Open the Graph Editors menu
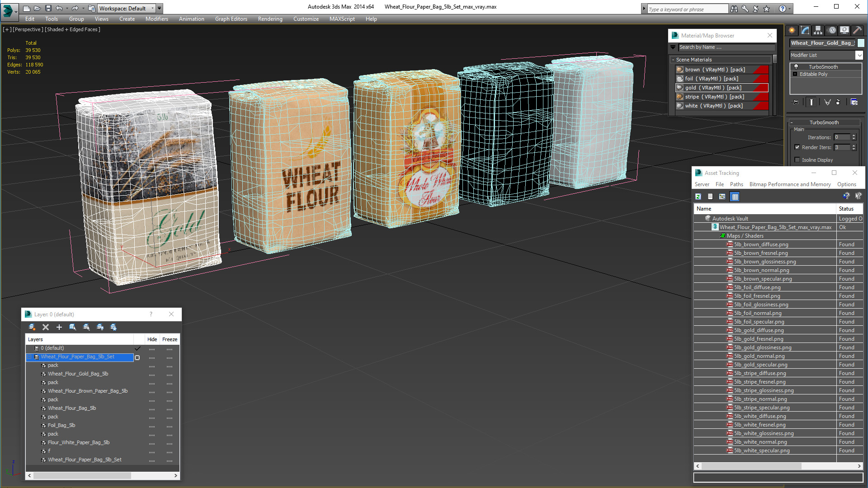Image resolution: width=868 pixels, height=488 pixels. tap(231, 19)
